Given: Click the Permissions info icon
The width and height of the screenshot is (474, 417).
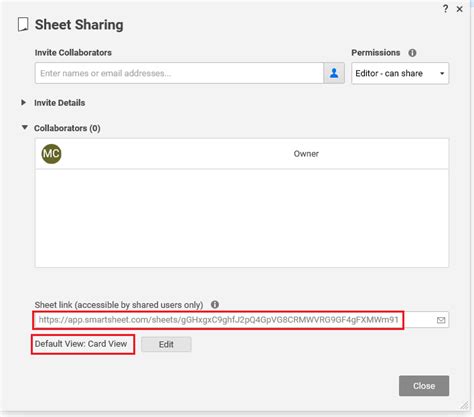Looking at the screenshot, I should pyautogui.click(x=412, y=53).
